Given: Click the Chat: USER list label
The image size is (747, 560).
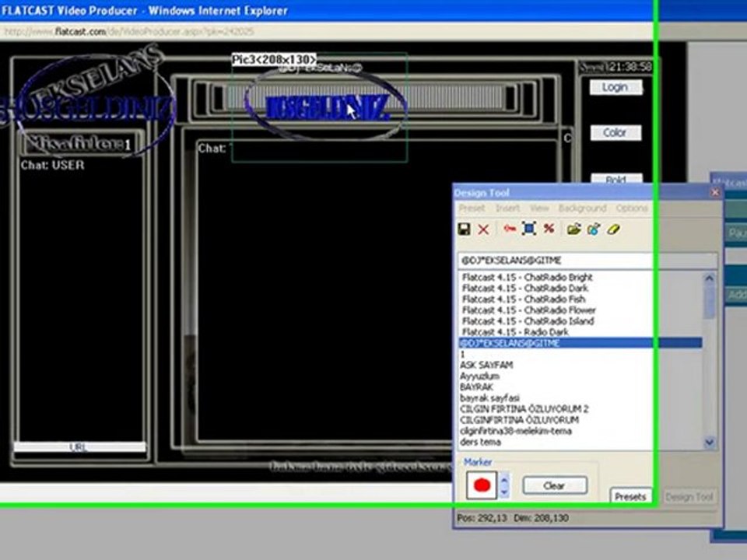Looking at the screenshot, I should (x=52, y=165).
